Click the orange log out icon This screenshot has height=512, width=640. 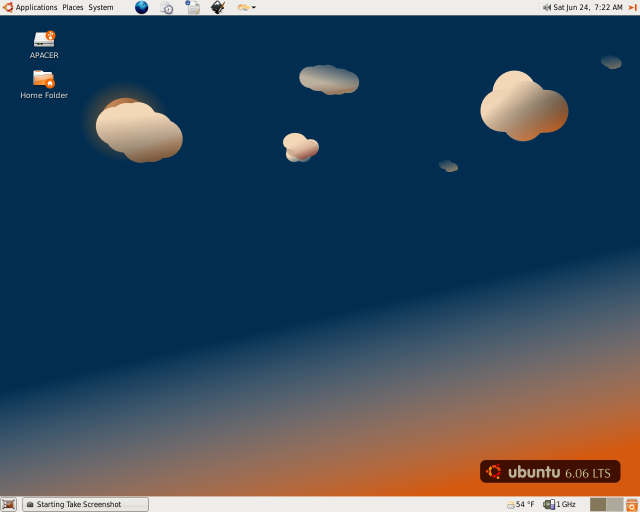pos(632,7)
